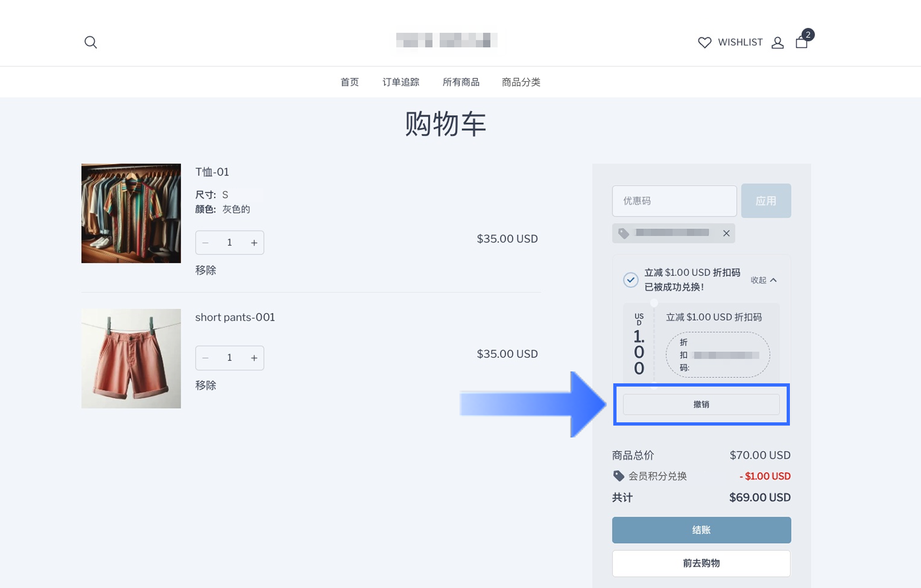Click the $70.00 USD subtotal value
The width and height of the screenshot is (921, 588).
tap(760, 455)
